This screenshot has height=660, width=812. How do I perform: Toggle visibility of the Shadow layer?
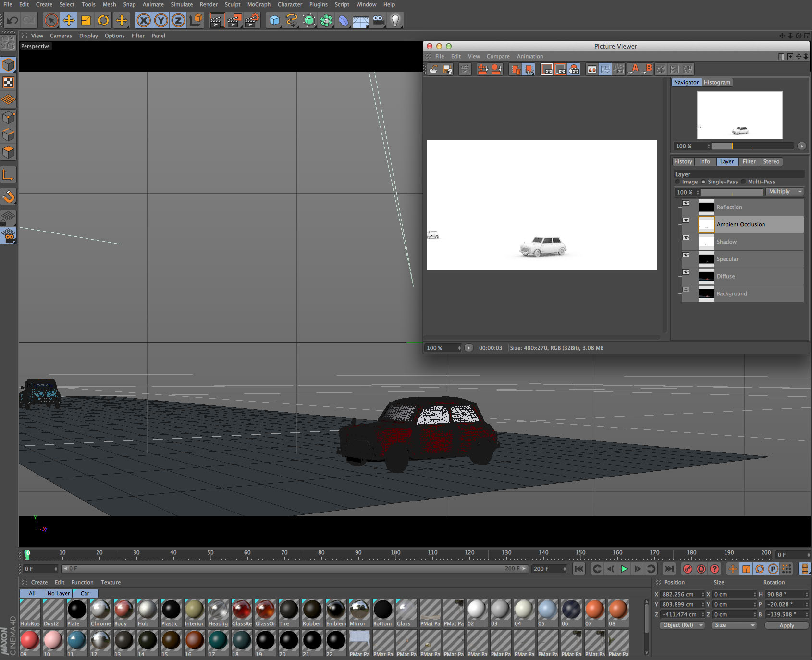[x=686, y=238]
